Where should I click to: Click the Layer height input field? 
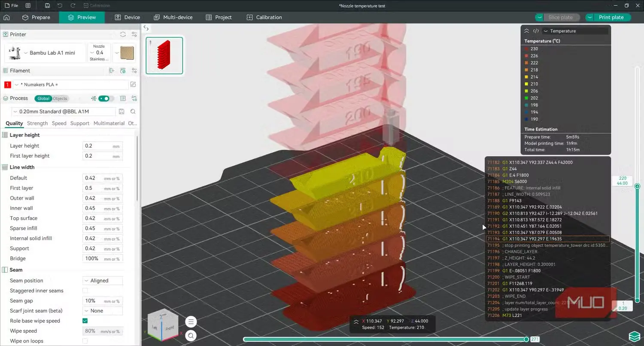click(x=102, y=146)
